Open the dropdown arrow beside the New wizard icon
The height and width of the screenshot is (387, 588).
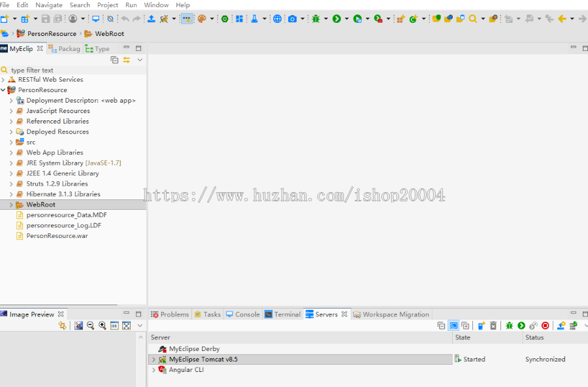14,19
